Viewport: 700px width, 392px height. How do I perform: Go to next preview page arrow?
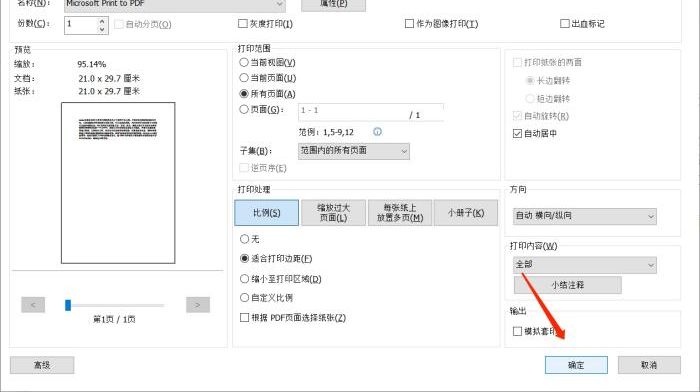(x=198, y=305)
